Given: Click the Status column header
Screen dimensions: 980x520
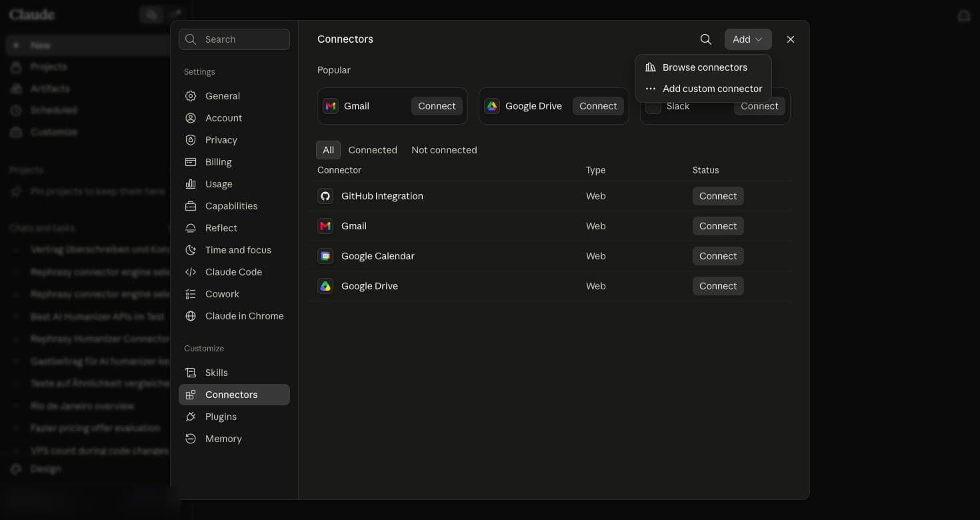Looking at the screenshot, I should point(705,170).
